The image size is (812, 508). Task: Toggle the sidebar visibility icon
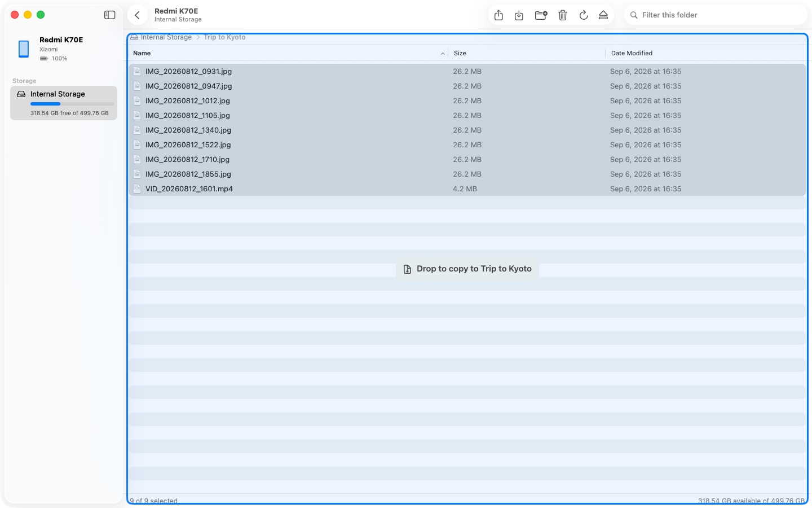click(110, 15)
